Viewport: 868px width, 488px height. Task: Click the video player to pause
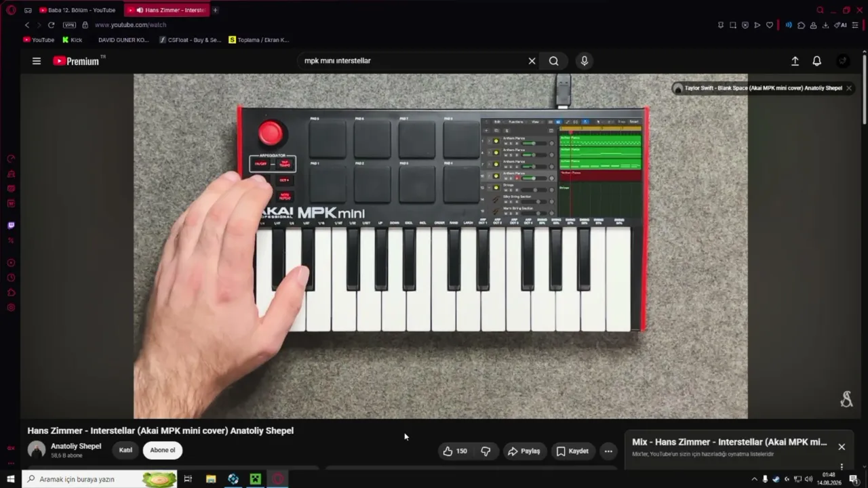pos(441,246)
